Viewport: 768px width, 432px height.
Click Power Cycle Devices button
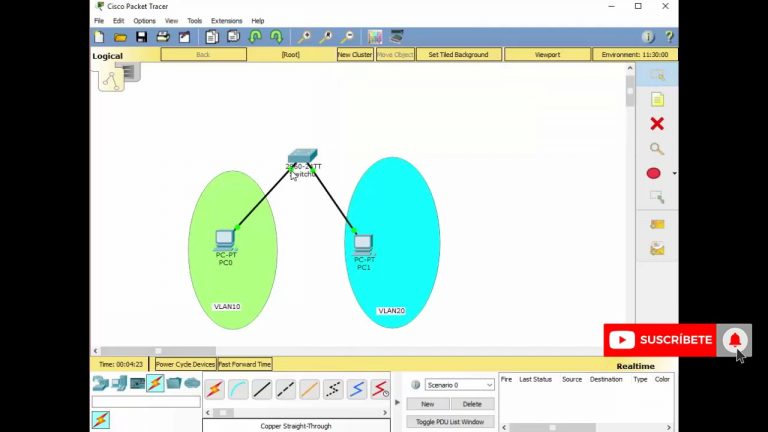pos(185,364)
